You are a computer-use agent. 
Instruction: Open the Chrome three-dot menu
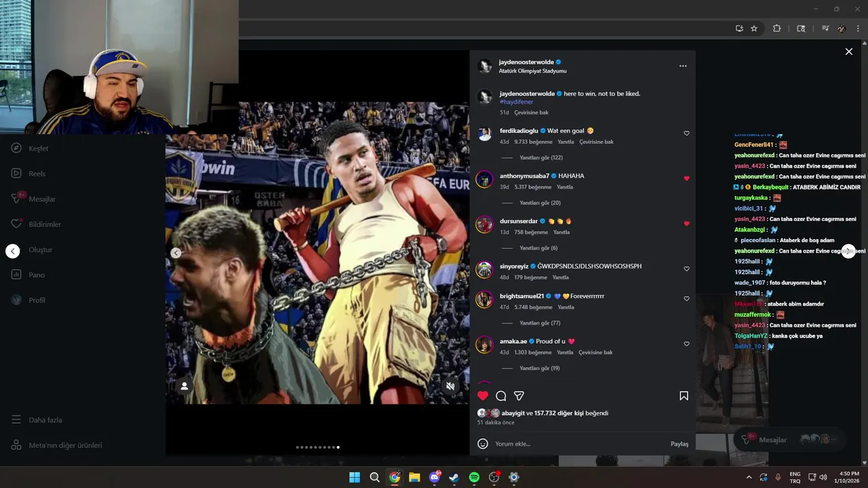click(x=859, y=28)
